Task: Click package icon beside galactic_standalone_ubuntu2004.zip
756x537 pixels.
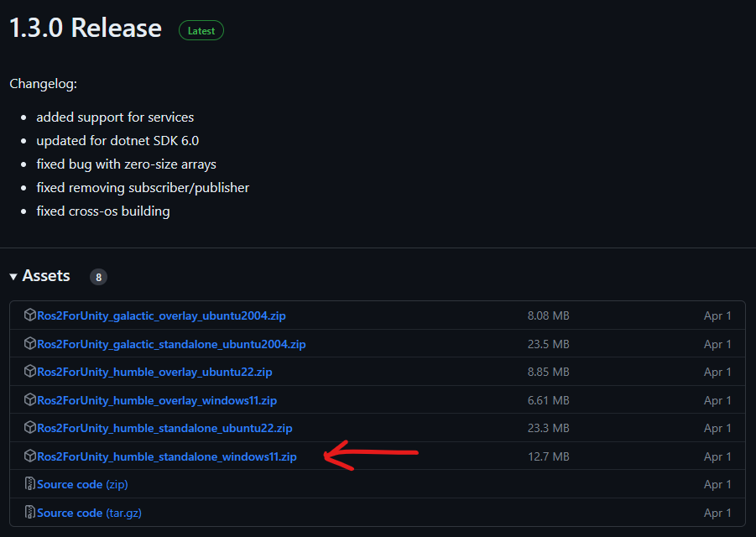Action: pos(30,344)
